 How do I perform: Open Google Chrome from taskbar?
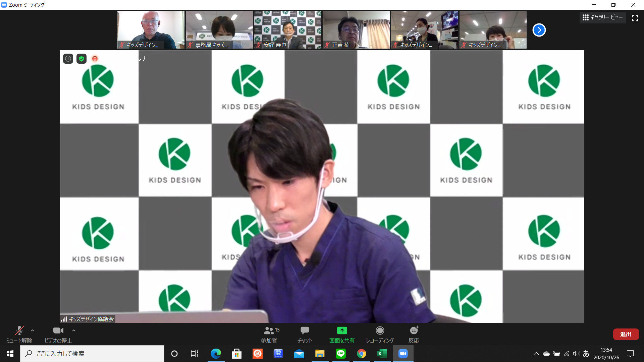(362, 354)
